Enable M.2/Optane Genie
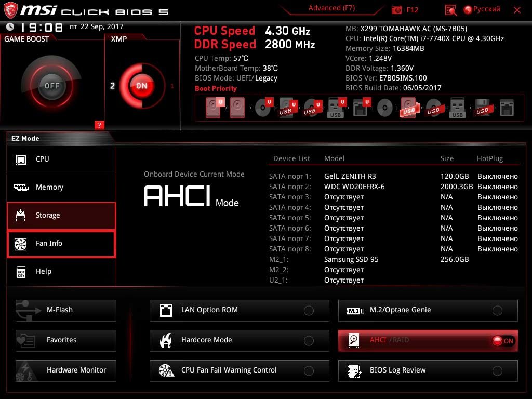Viewport: 532px width, 399px height. click(x=428, y=310)
